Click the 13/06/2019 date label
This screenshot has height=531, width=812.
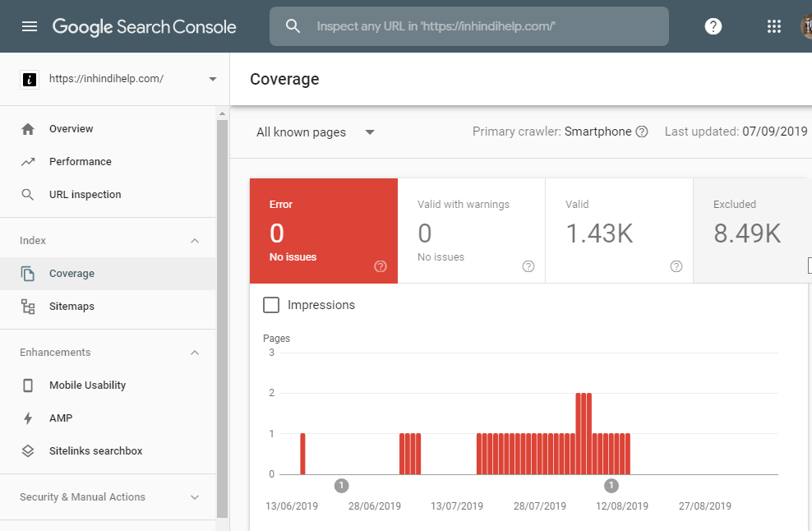point(292,506)
